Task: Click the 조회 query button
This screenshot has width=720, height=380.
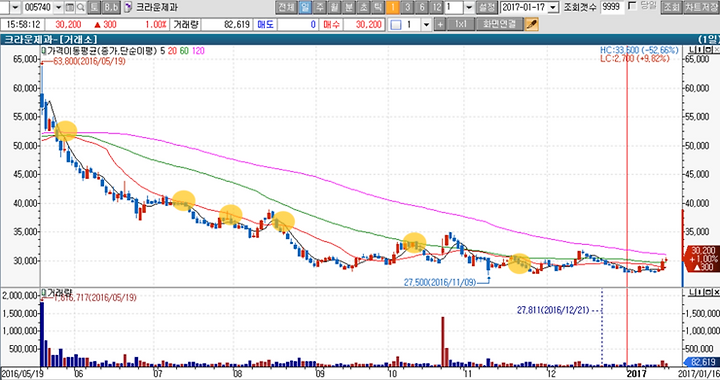Action: 671,7
